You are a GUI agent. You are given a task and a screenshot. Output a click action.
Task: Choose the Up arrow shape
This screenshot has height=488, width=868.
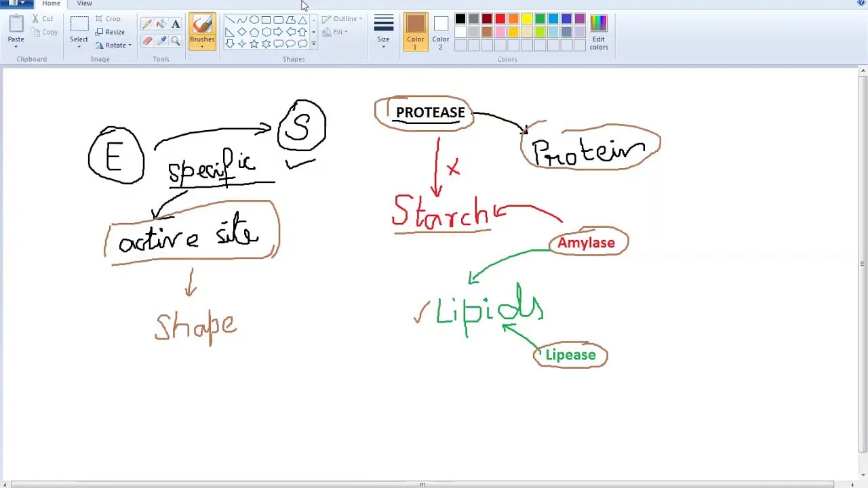pos(302,32)
